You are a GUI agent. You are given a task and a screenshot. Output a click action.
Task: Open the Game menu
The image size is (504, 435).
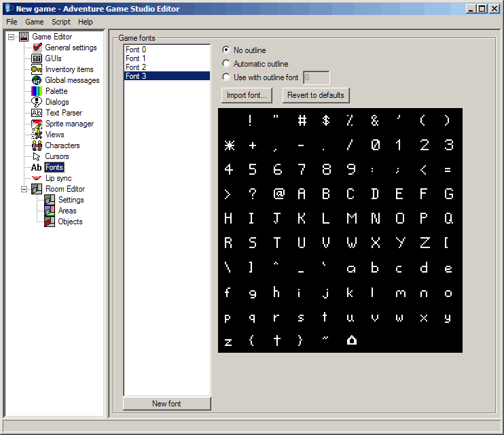click(x=35, y=22)
